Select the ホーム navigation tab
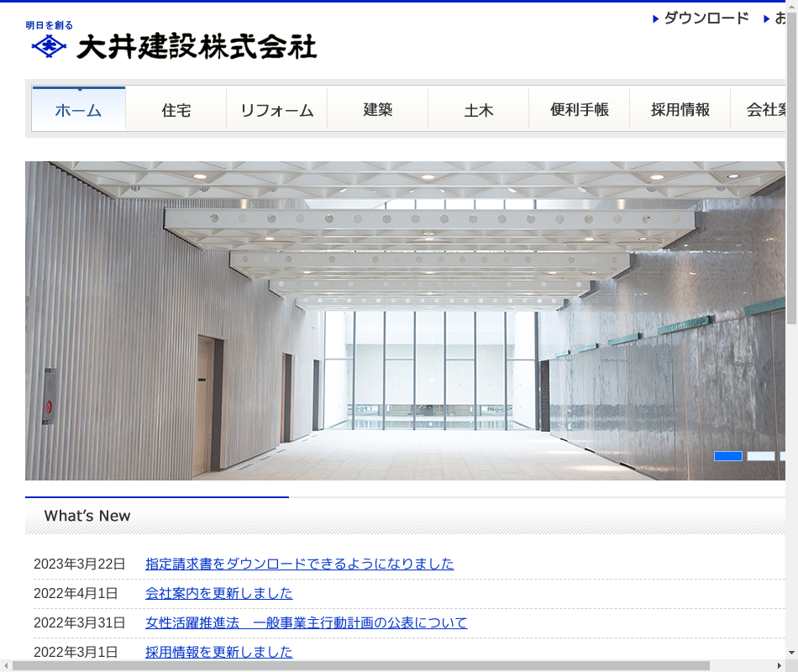798x672 pixels. point(78,109)
